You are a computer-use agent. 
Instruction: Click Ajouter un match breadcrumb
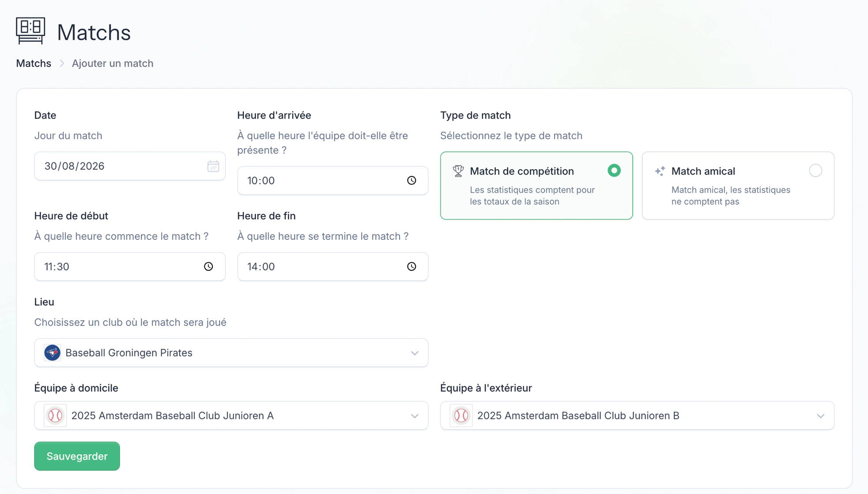point(113,64)
